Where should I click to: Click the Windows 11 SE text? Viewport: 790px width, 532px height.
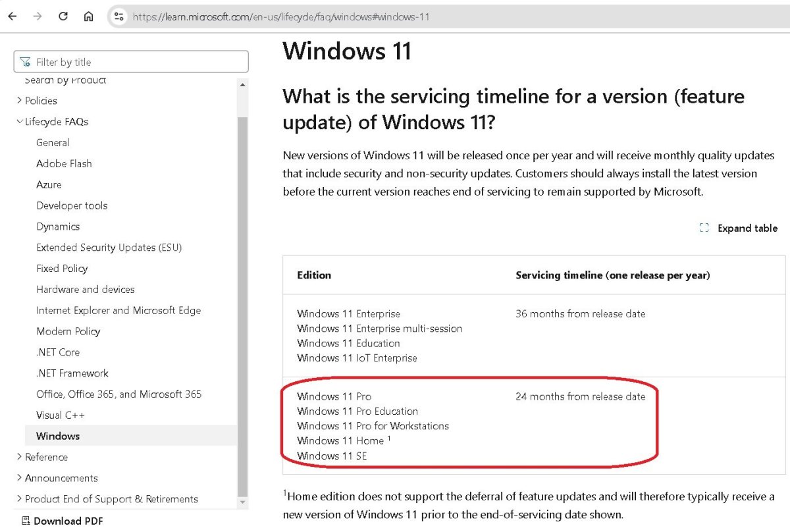pos(332,456)
